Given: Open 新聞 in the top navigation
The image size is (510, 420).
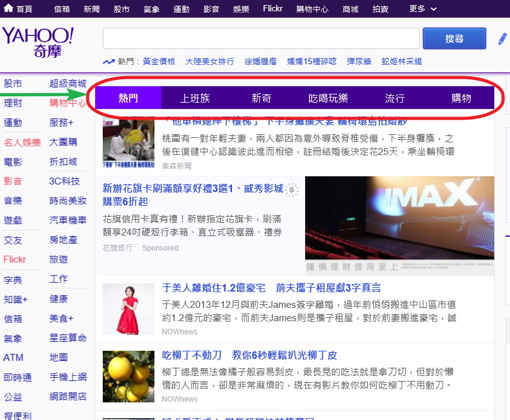Looking at the screenshot, I should 91,9.
